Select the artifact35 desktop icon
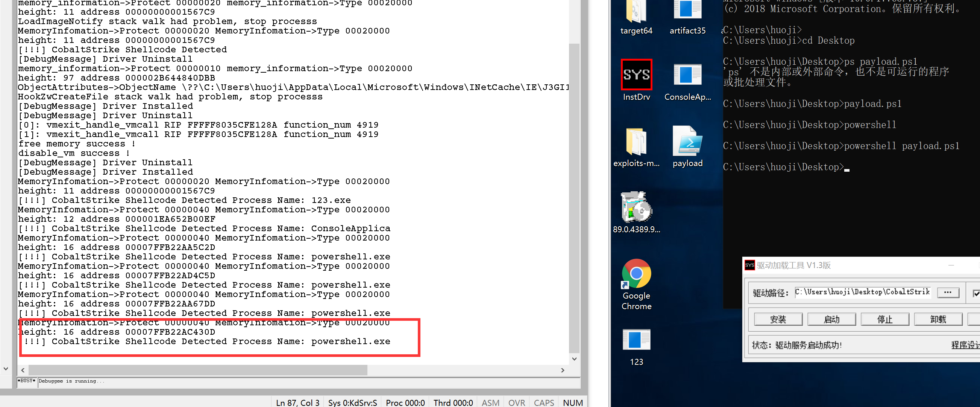Screen dimensions: 980x407 pyautogui.click(x=687, y=11)
